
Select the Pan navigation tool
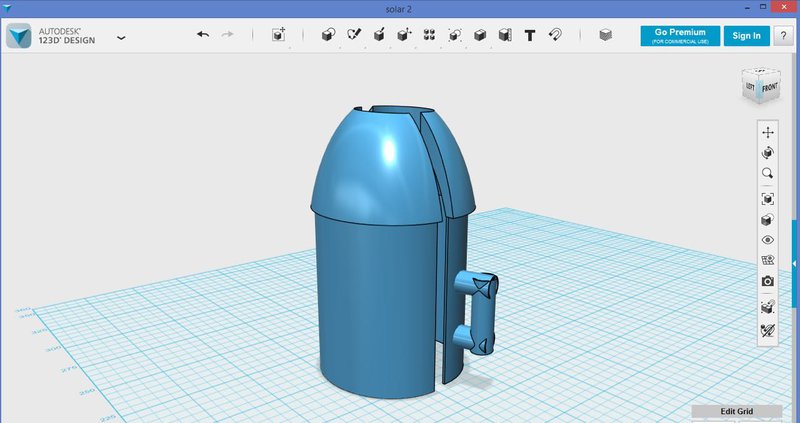point(767,132)
